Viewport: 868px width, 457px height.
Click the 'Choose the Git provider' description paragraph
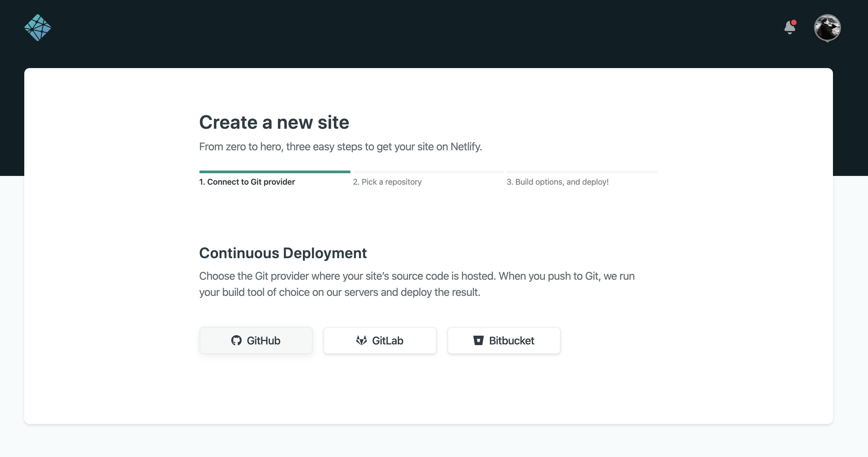point(417,284)
